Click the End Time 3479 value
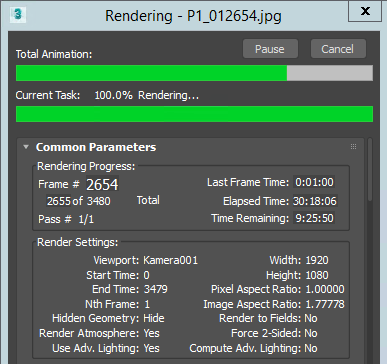 click(156, 289)
